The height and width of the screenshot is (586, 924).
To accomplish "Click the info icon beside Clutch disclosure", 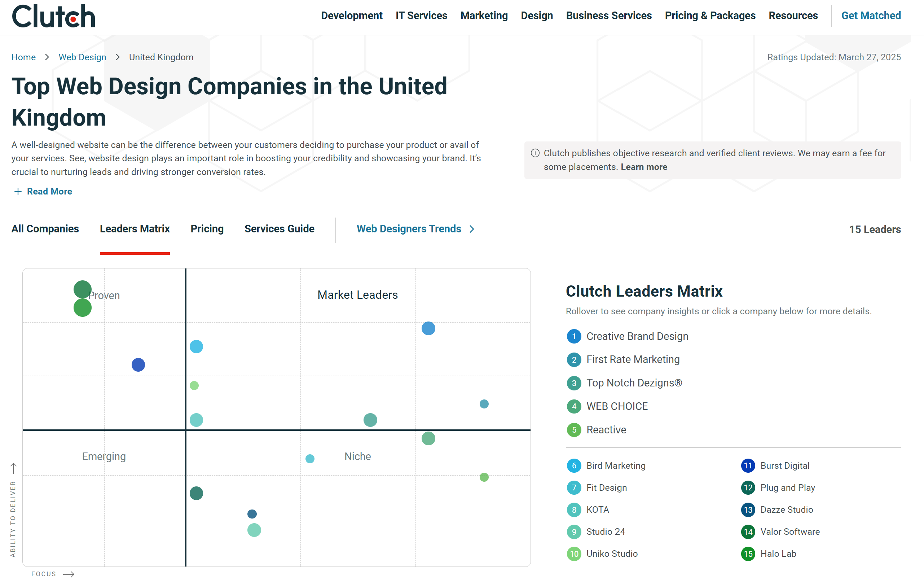I will tap(535, 153).
